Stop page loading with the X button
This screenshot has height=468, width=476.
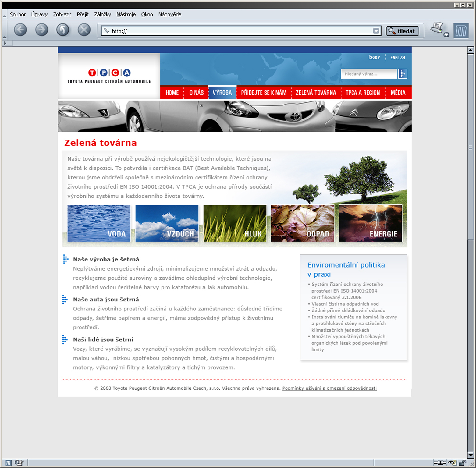[x=84, y=30]
